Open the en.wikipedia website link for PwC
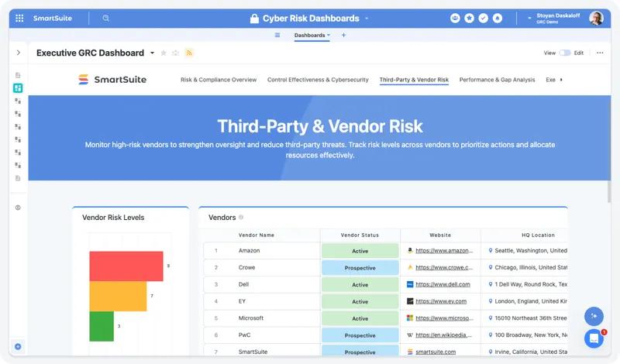 pyautogui.click(x=443, y=335)
